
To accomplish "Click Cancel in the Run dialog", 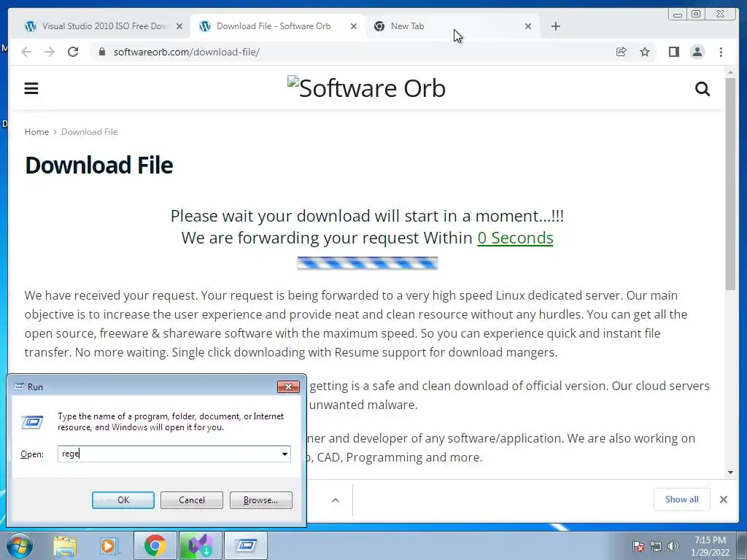I will pyautogui.click(x=192, y=500).
